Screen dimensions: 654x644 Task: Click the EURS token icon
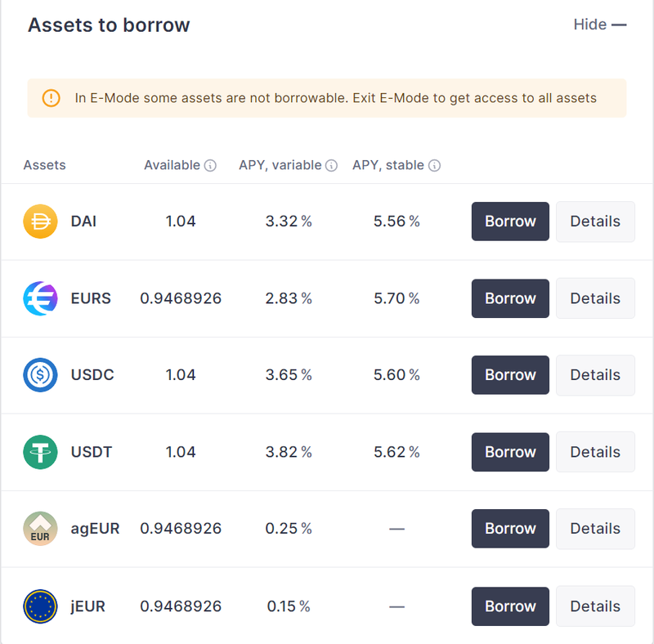(40, 298)
